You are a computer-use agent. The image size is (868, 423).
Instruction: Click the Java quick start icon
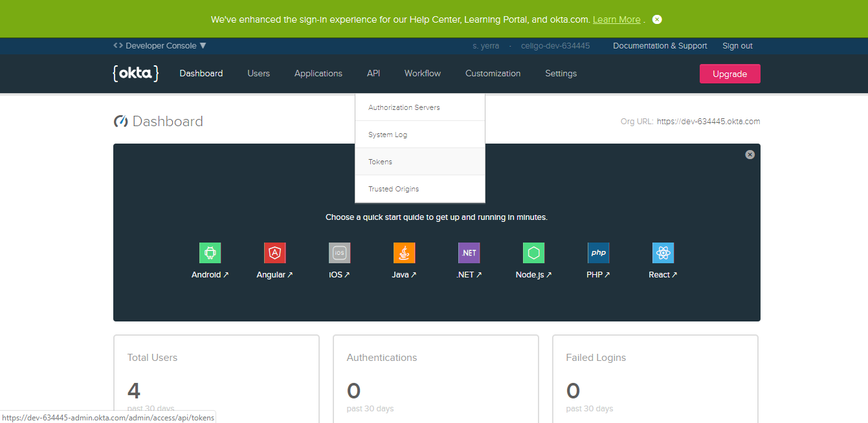pyautogui.click(x=404, y=253)
